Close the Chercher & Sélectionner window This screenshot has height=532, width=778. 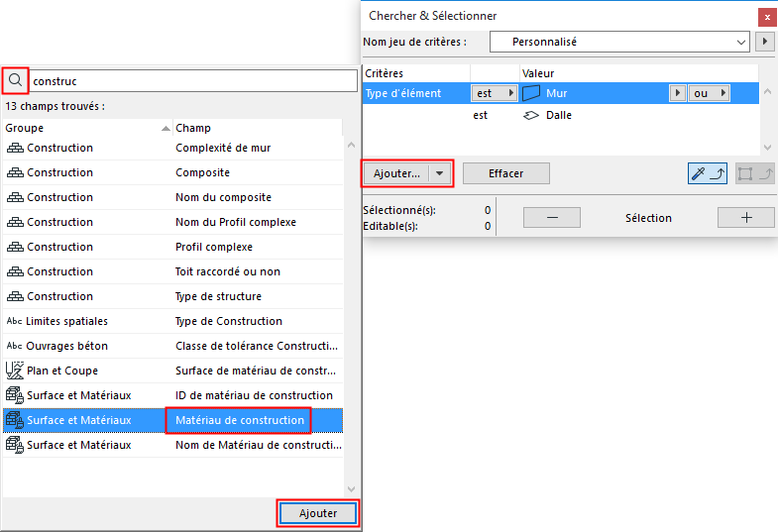pyautogui.click(x=767, y=18)
